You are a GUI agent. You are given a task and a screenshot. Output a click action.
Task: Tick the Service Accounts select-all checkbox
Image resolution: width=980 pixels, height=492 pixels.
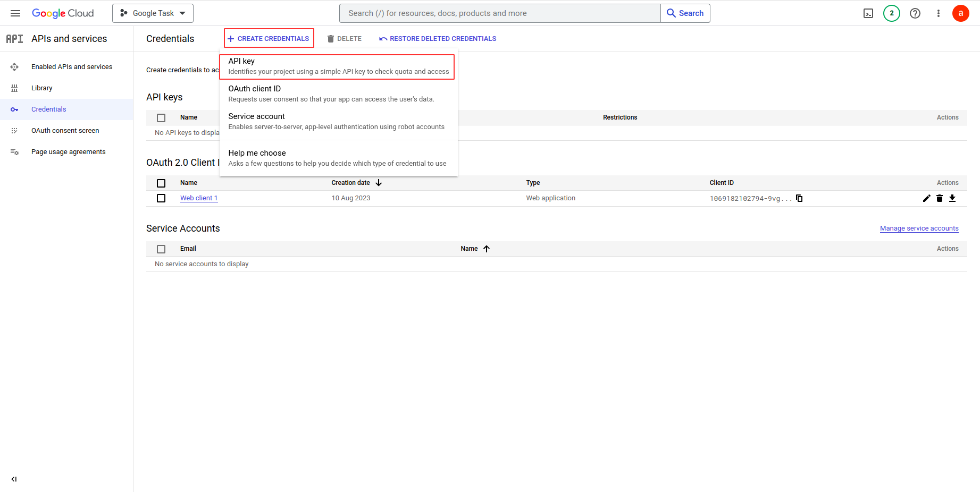(161, 249)
